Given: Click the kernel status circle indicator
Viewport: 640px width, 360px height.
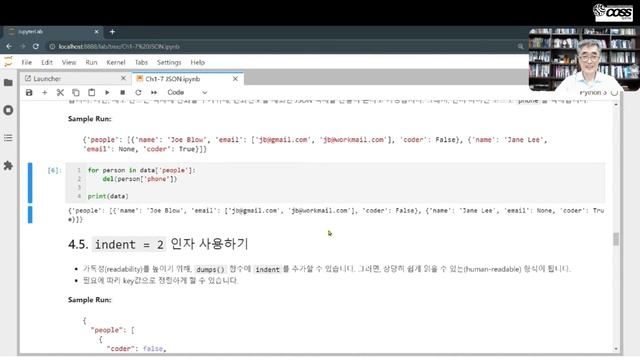Looking at the screenshot, I should pos(614,93).
